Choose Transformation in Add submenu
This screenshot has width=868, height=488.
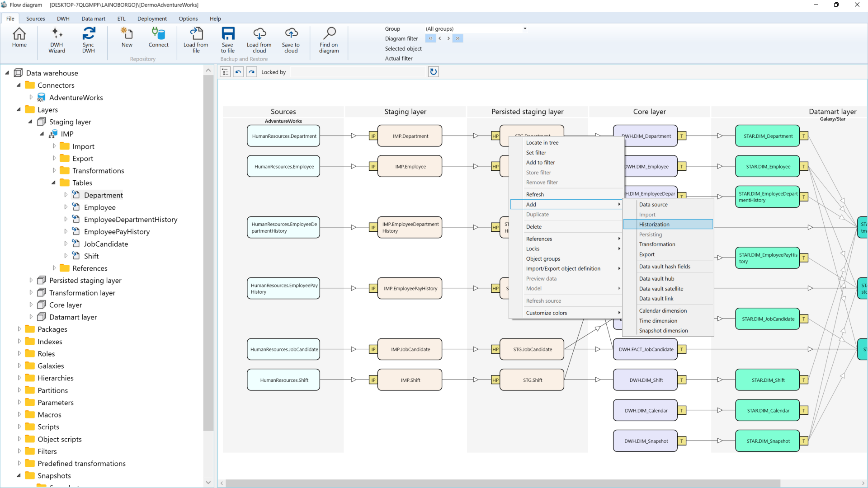click(668, 244)
